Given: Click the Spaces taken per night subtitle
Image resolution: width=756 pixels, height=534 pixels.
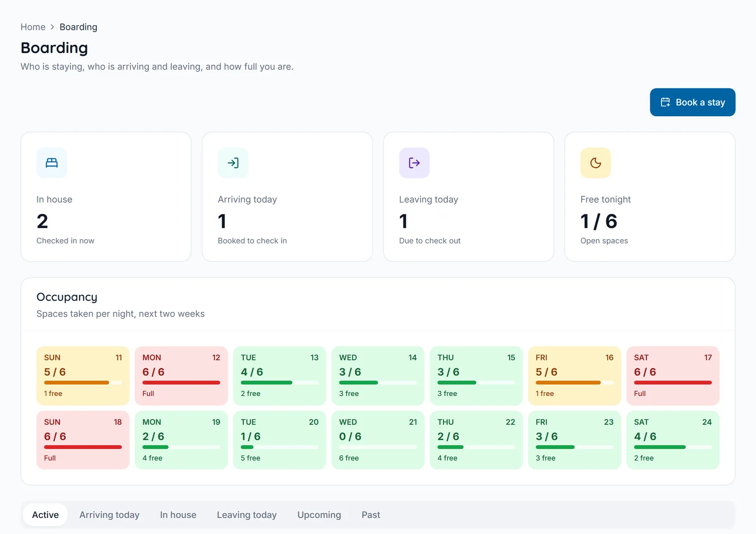Looking at the screenshot, I should click(120, 314).
